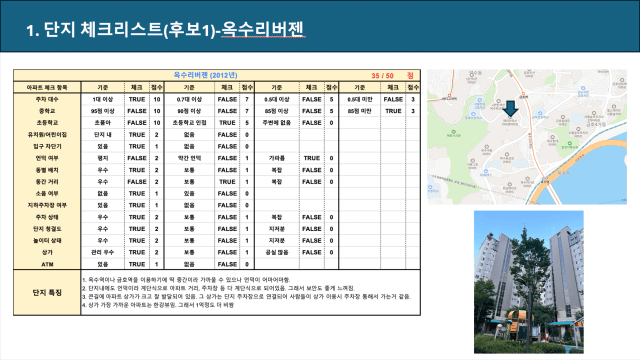
Task: Click the '지하주차장 여부' row label
Action: [47, 205]
